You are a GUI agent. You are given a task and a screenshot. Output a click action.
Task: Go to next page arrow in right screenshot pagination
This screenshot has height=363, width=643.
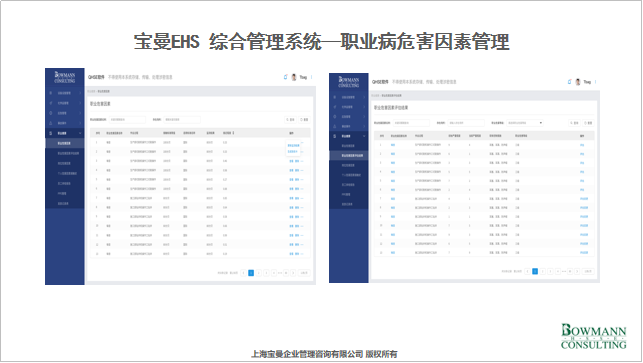pos(577,272)
